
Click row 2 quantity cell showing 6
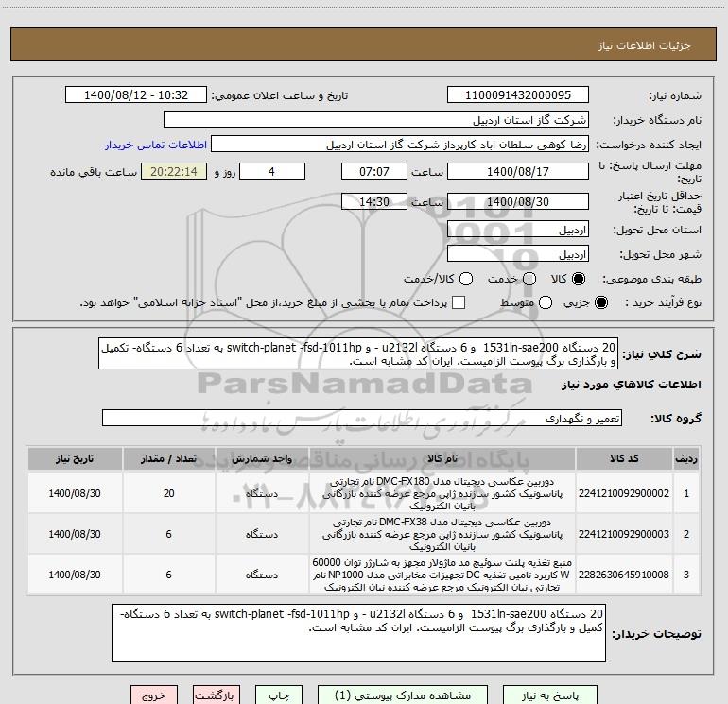[168, 534]
